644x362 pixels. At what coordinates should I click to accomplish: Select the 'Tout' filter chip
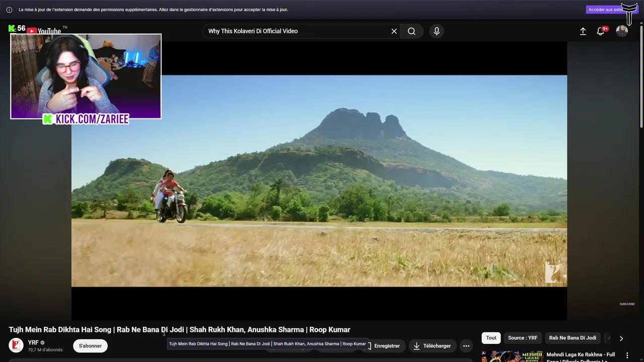point(491,338)
